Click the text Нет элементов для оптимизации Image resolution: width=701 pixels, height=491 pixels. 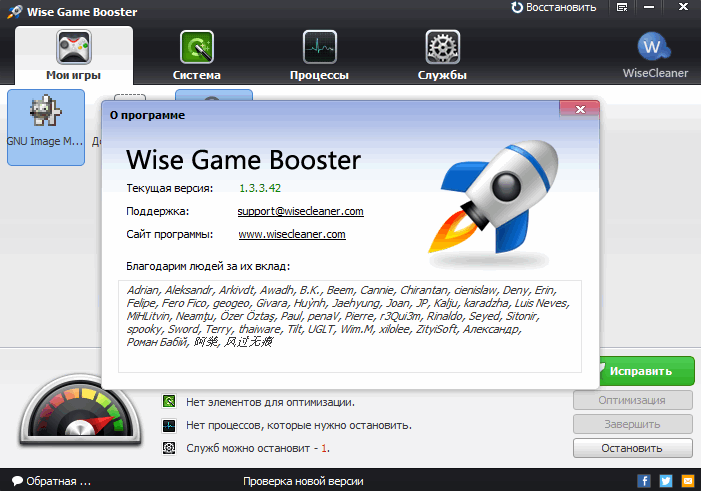click(x=270, y=402)
